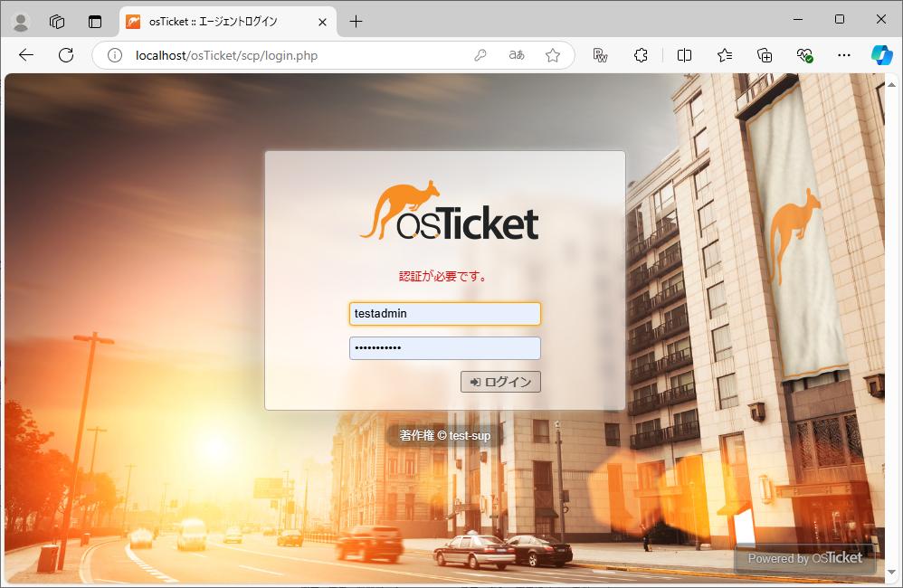Open the PW password manager extension

coord(599,55)
